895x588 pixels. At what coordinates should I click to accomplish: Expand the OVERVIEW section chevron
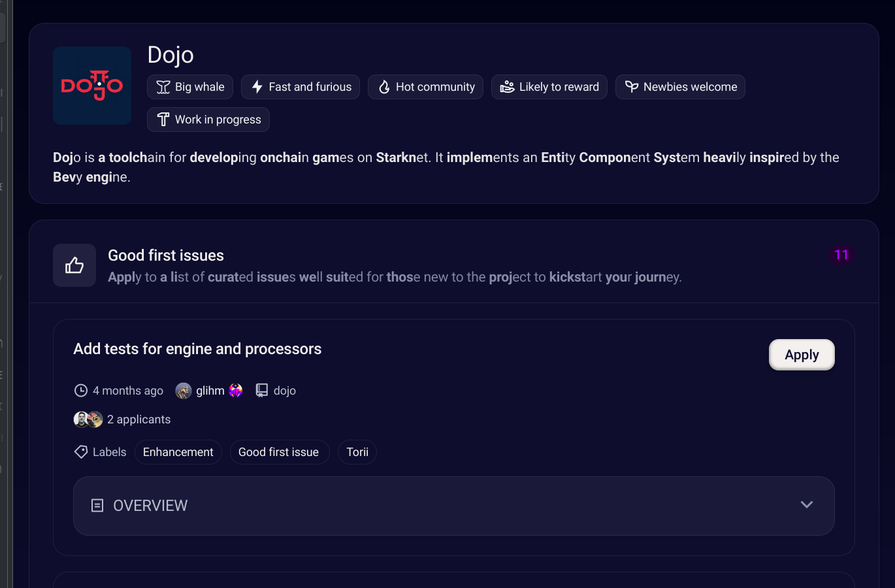[x=807, y=505]
